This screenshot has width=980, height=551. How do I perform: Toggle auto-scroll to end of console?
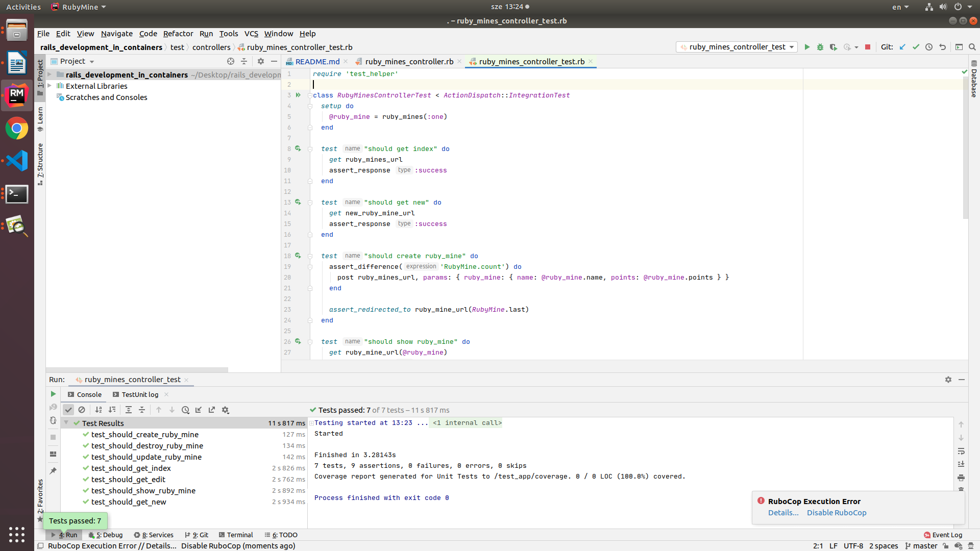961,464
